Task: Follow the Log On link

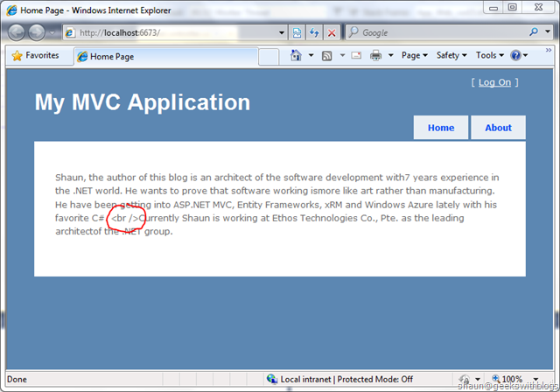Action: [x=494, y=82]
